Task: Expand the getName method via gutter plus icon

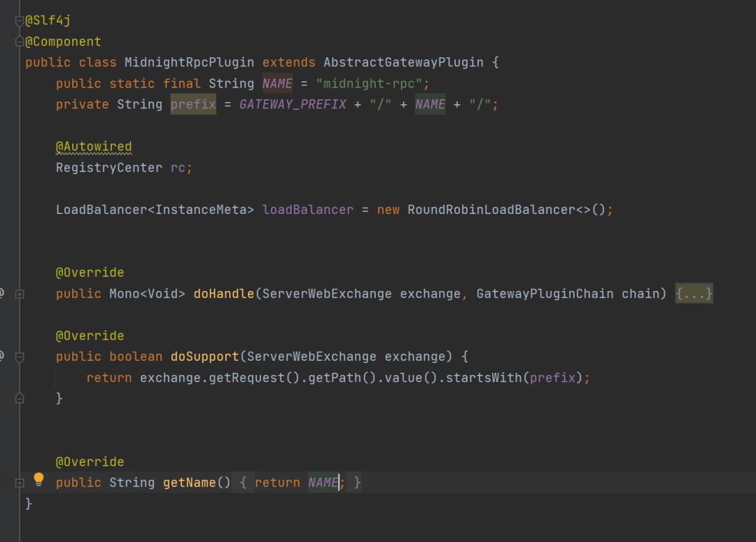Action: pos(20,483)
